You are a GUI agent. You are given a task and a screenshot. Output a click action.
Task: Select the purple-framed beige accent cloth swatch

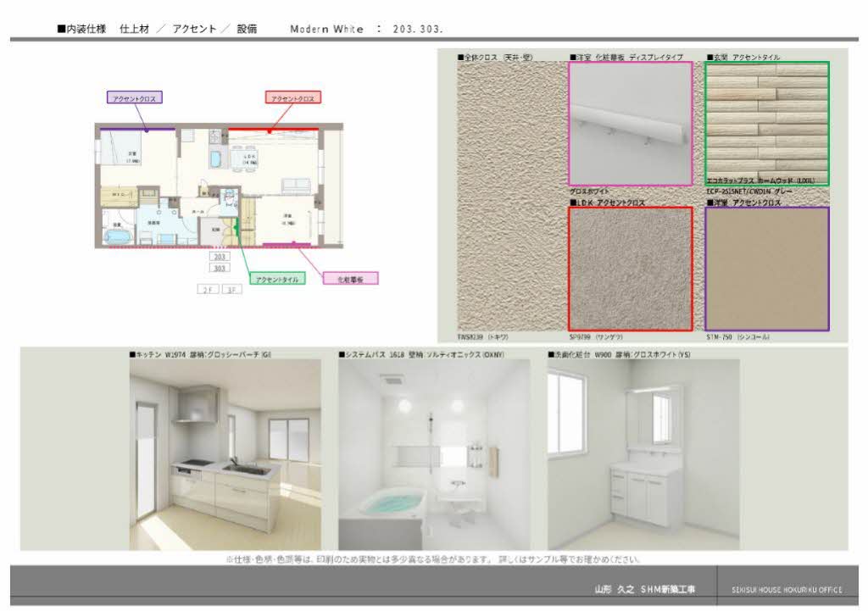pos(766,269)
